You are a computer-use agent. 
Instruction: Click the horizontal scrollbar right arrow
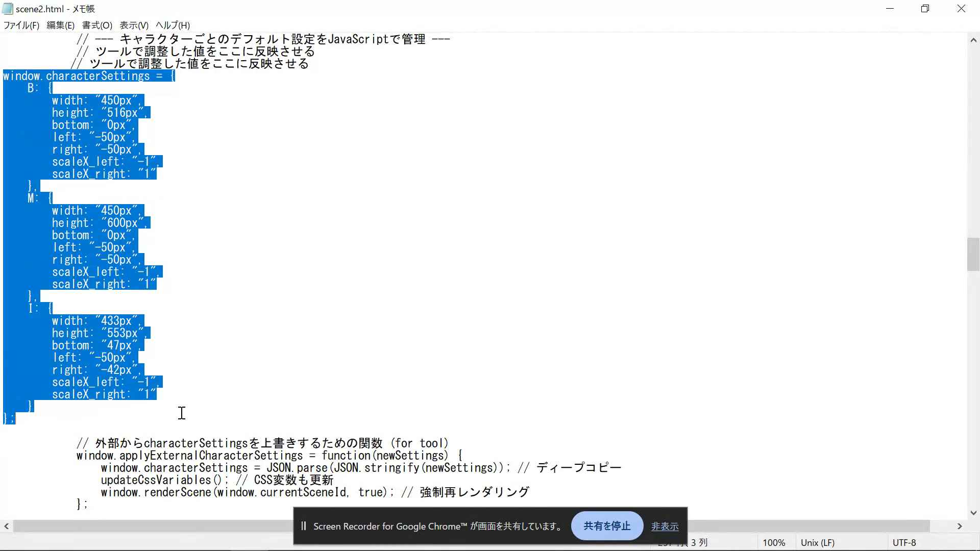(x=960, y=526)
